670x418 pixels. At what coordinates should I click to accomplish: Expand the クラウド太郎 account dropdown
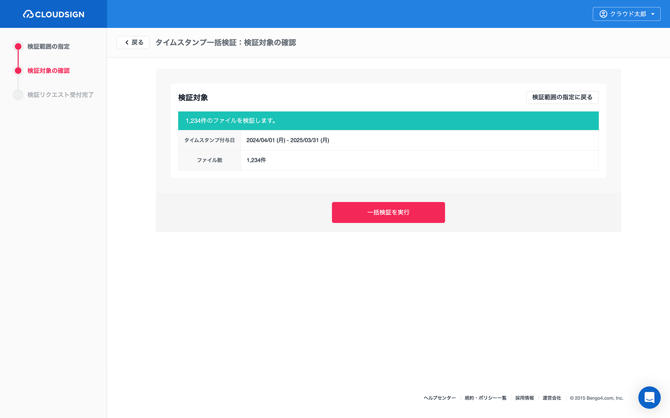[627, 14]
